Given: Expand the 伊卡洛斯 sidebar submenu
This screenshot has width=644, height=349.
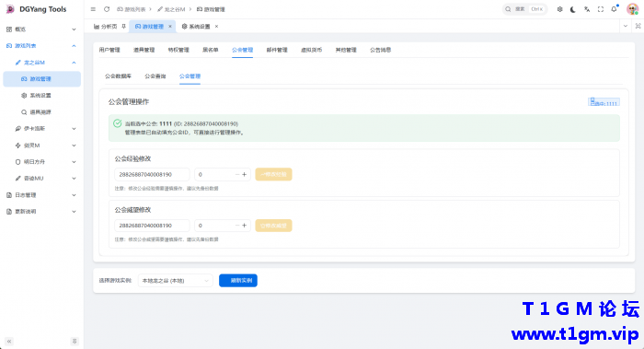Looking at the screenshot, I should [41, 129].
